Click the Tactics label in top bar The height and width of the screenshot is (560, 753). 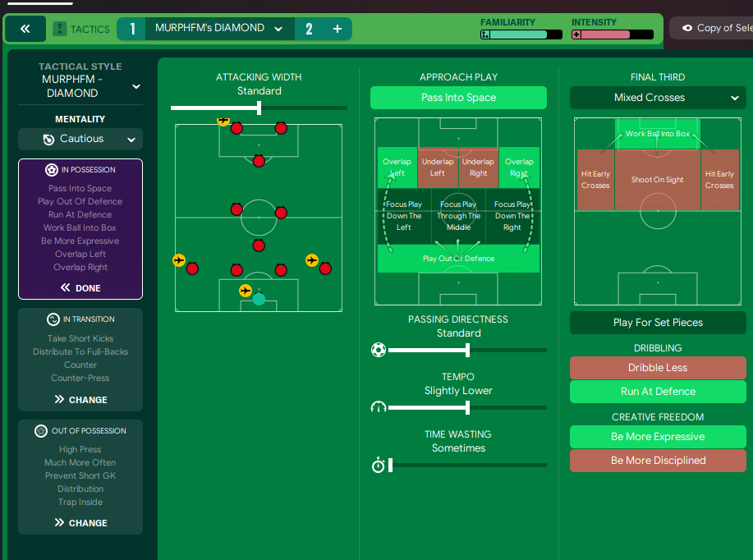[x=90, y=30]
